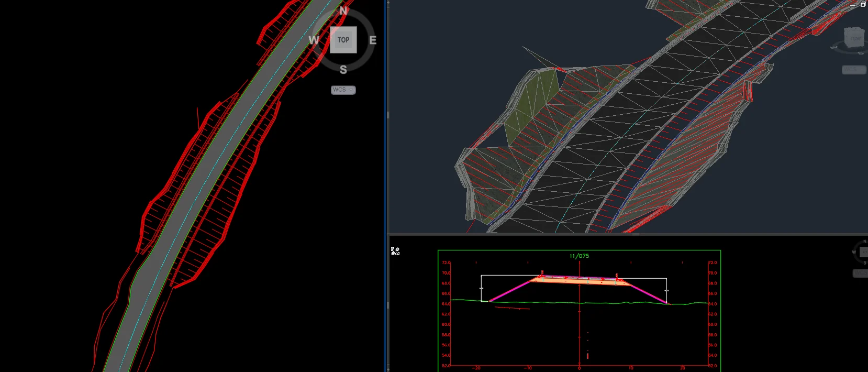Select the right-side 60.0 elevation label

pyautogui.click(x=713, y=324)
